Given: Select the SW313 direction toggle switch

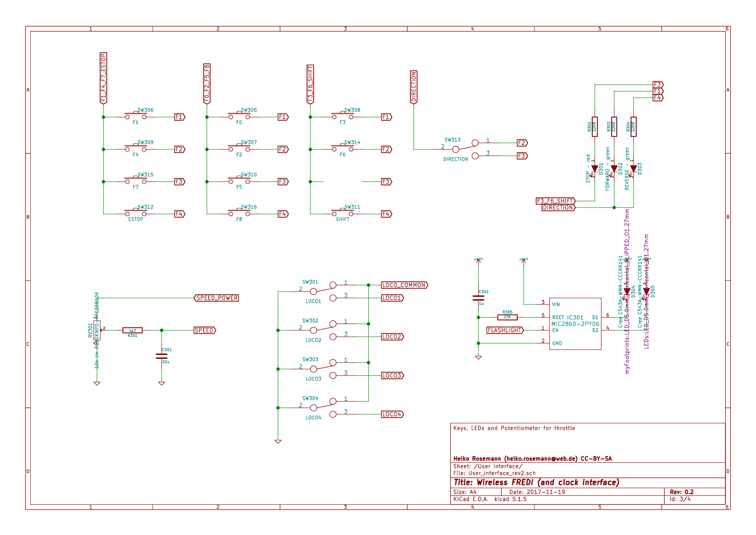Looking at the screenshot, I should [x=465, y=149].
